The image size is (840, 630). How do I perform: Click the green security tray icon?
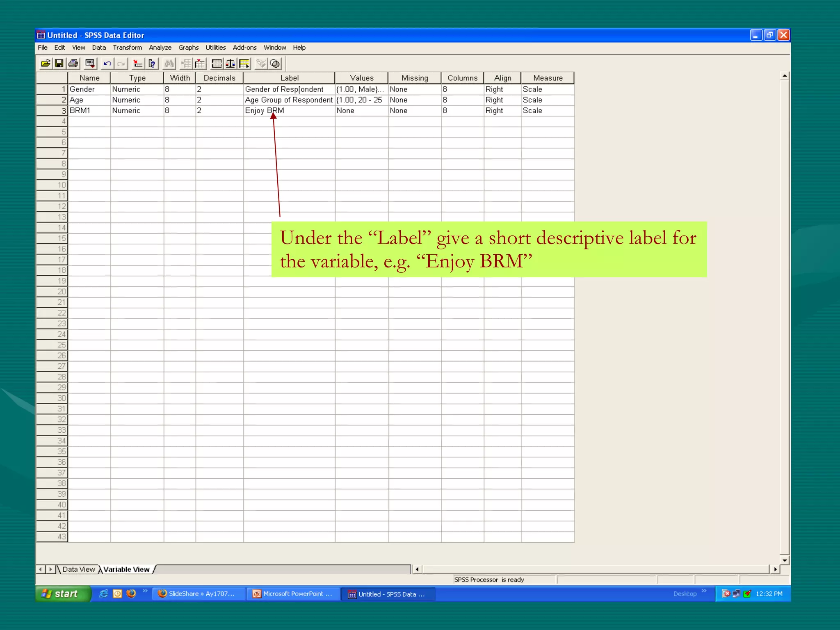(747, 593)
